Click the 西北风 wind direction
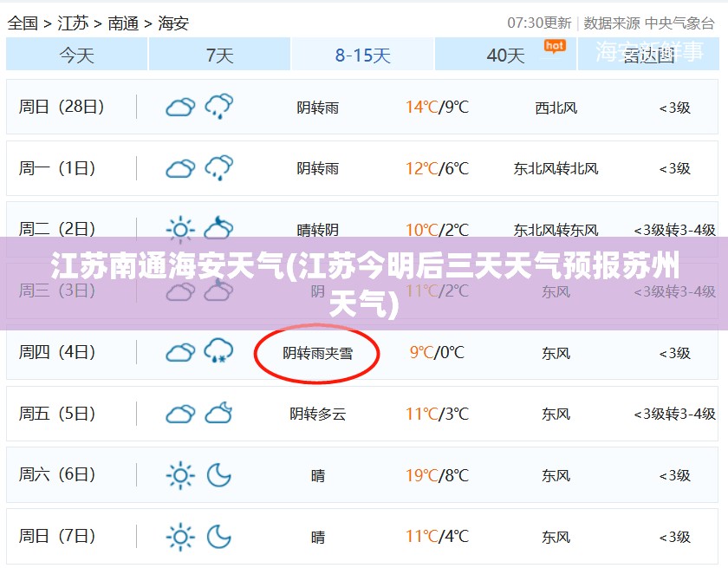This screenshot has height=568, width=728. [556, 108]
